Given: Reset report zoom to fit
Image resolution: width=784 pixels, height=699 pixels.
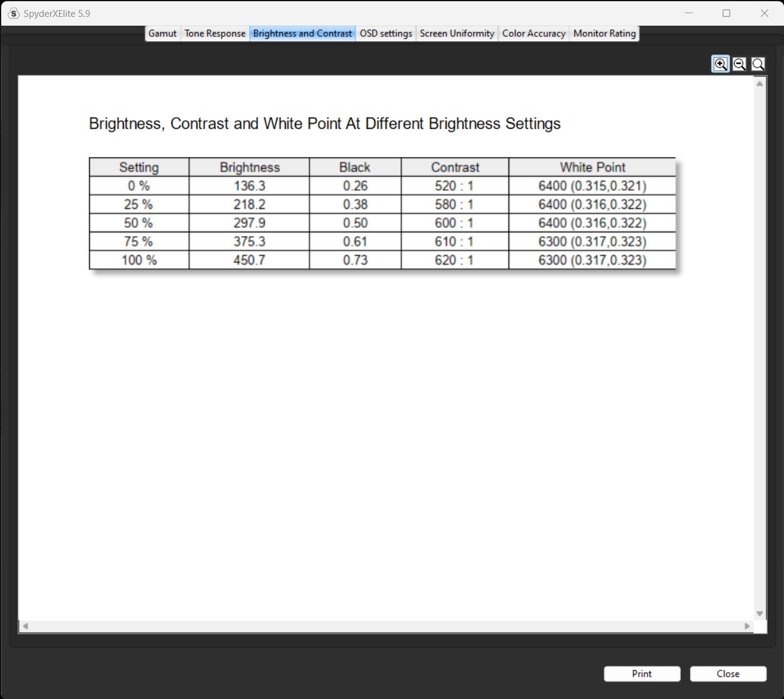Looking at the screenshot, I should click(758, 64).
